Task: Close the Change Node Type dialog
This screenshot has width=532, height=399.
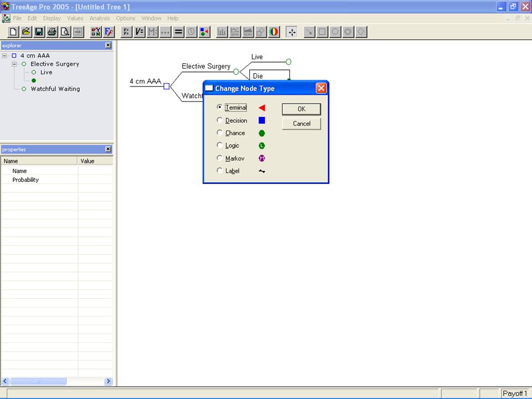Action: (321, 89)
